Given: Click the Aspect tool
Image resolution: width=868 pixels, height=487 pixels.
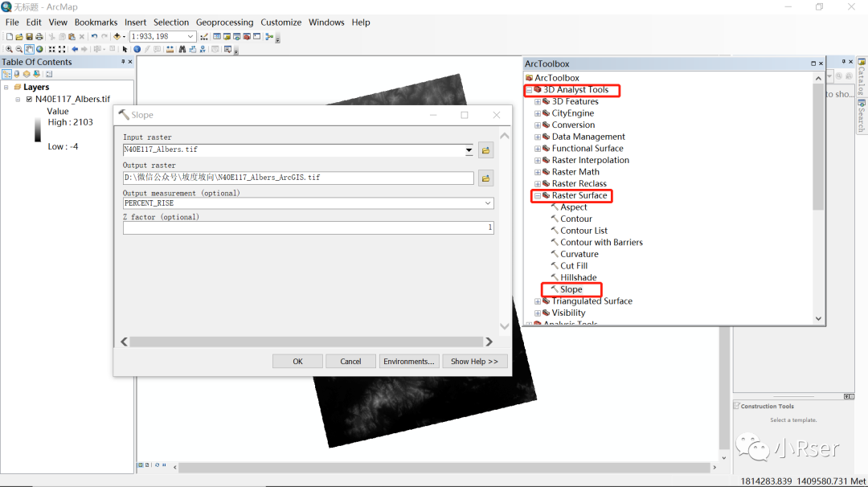Looking at the screenshot, I should point(573,207).
